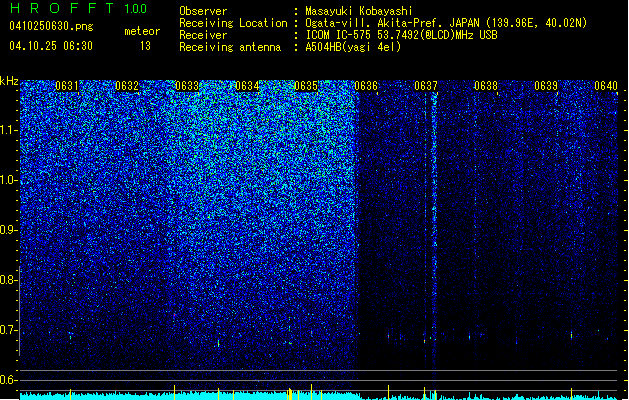The height and width of the screenshot is (400, 629).
Task: Click the 0635 time marker
Action: 306,86
